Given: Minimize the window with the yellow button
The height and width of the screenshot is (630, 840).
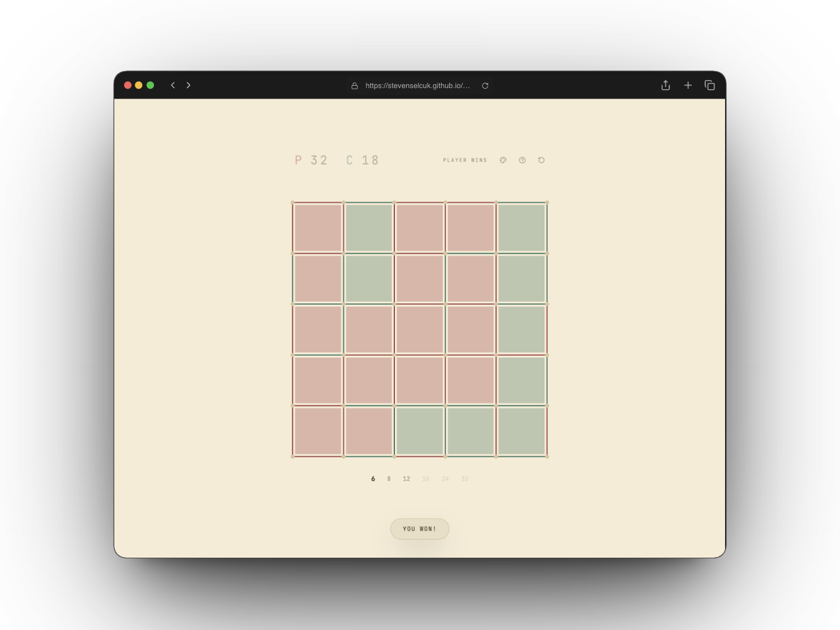Looking at the screenshot, I should point(139,85).
